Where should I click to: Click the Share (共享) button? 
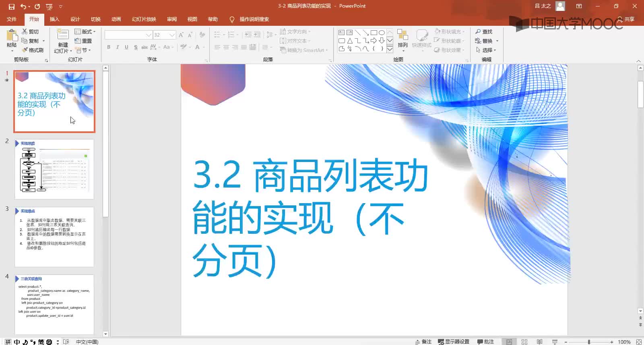click(x=626, y=19)
